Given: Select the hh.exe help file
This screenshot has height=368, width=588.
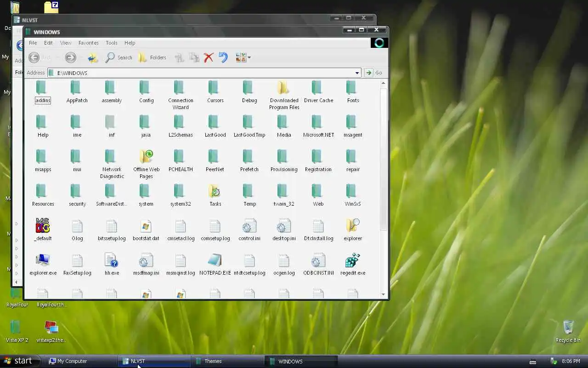Looking at the screenshot, I should (x=112, y=264).
